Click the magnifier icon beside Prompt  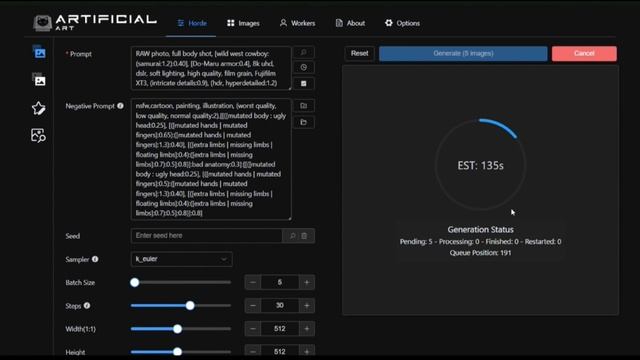click(304, 53)
